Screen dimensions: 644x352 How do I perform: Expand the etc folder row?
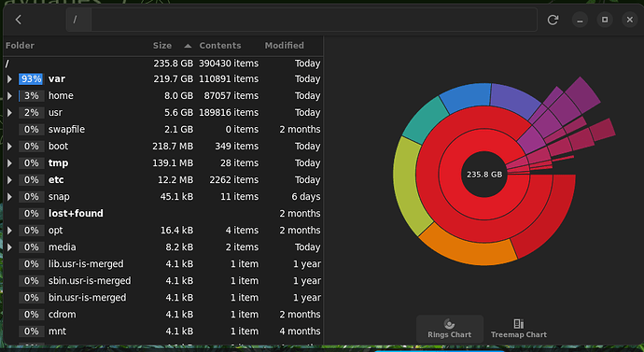coord(9,180)
